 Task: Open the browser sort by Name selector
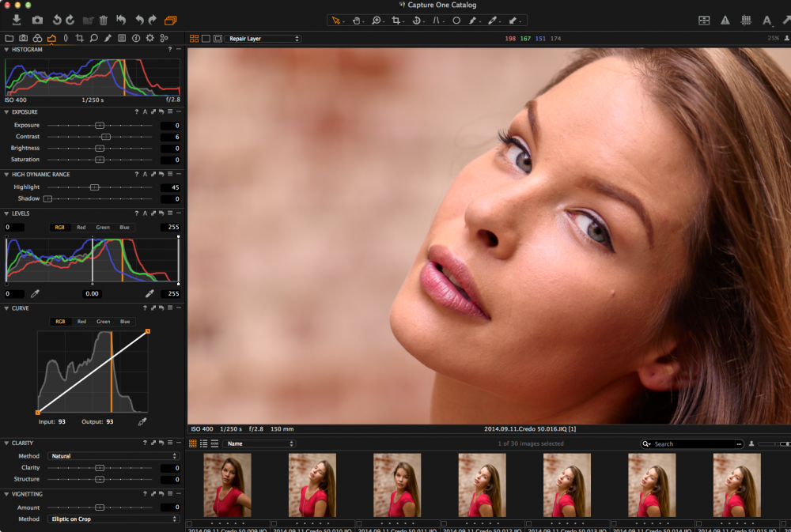tap(259, 443)
